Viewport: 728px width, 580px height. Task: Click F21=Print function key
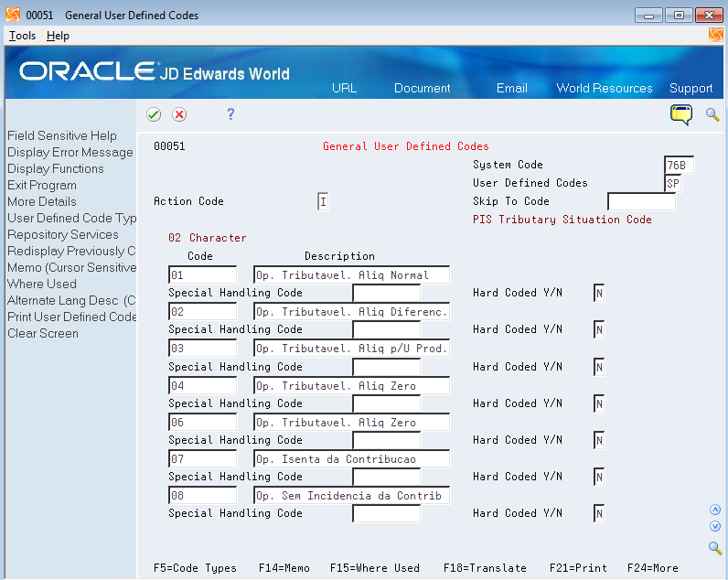tap(578, 568)
